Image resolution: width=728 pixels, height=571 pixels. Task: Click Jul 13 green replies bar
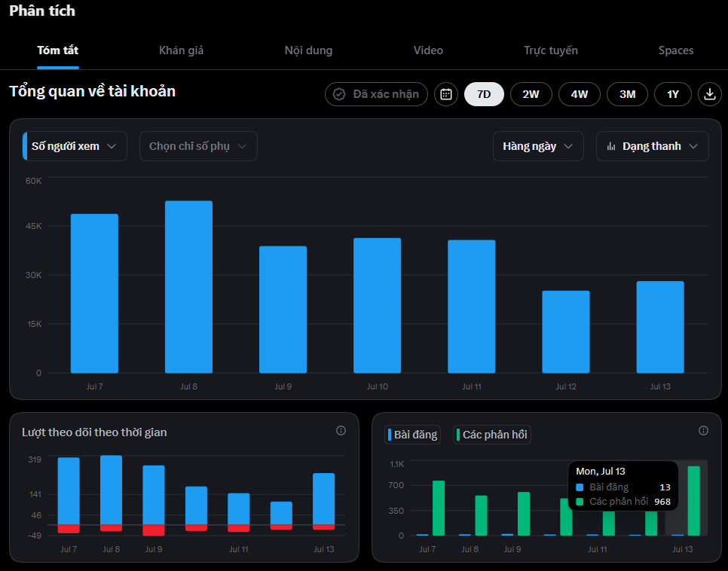(x=693, y=501)
